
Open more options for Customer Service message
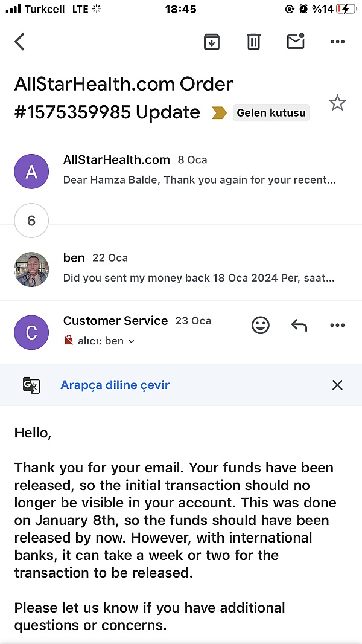(x=337, y=326)
